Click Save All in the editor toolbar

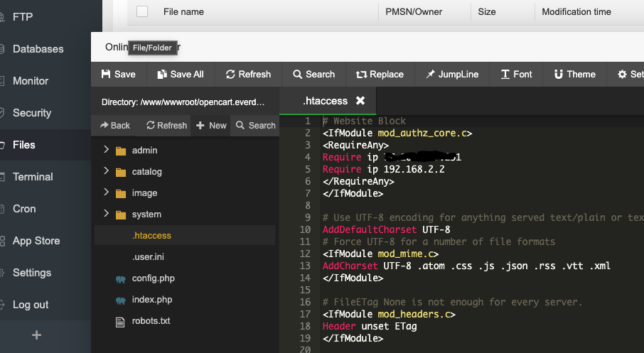click(181, 74)
